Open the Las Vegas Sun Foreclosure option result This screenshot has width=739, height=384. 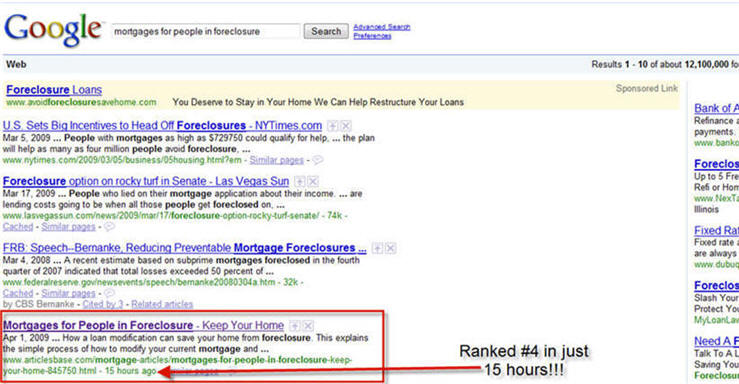pos(146,181)
